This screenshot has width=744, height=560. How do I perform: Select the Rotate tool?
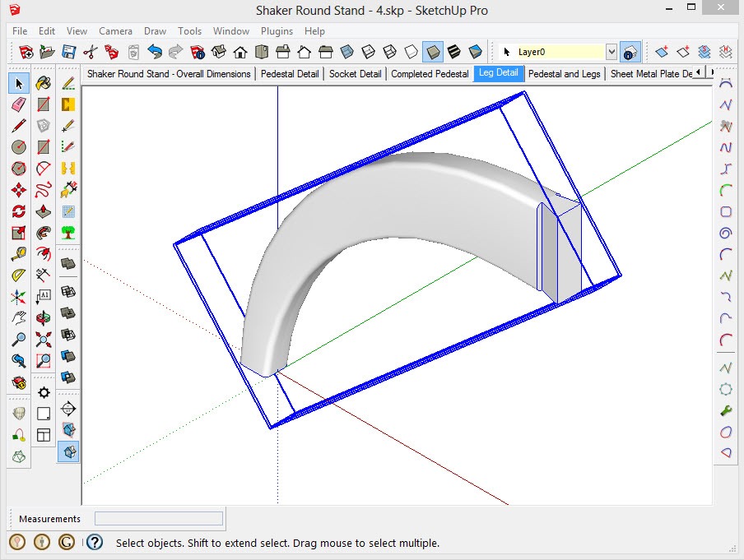pyautogui.click(x=18, y=211)
